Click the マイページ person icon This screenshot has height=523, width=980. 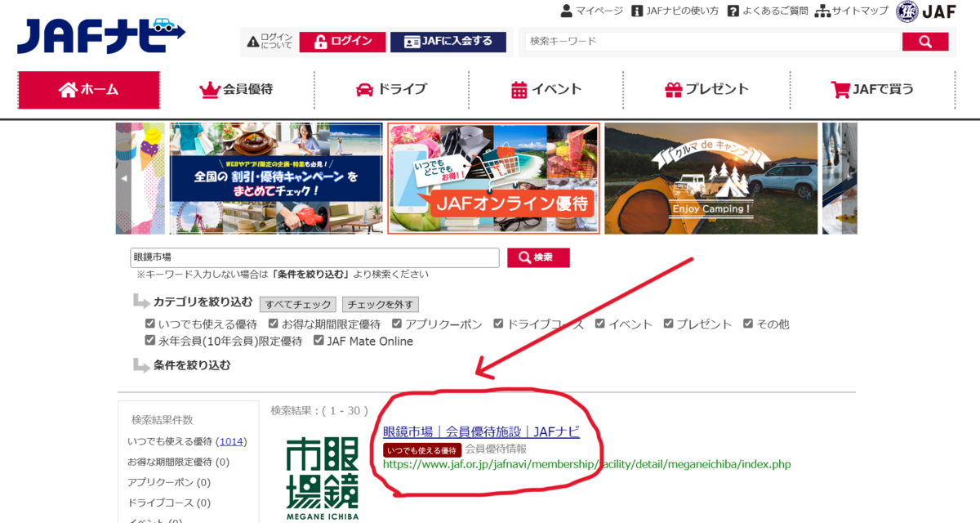pyautogui.click(x=568, y=11)
